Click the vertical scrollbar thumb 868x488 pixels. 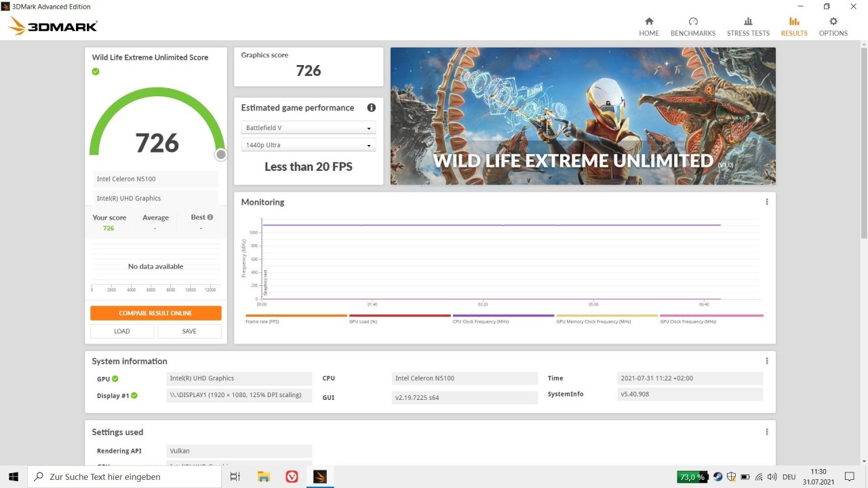coord(863,142)
